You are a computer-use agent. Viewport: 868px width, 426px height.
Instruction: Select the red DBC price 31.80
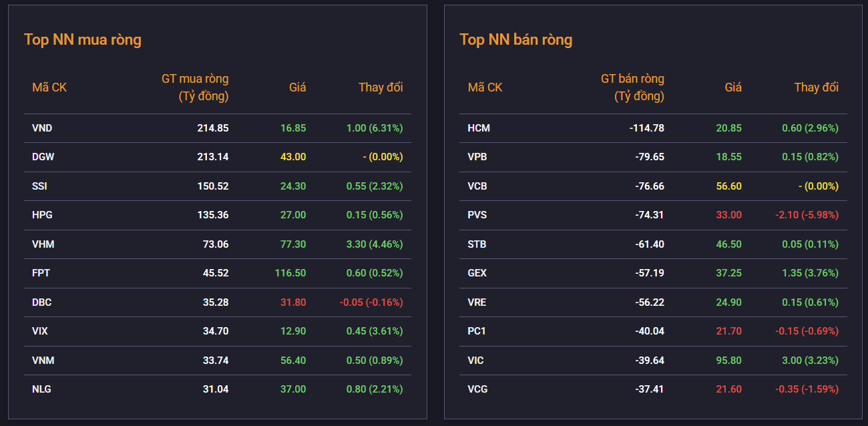(x=293, y=302)
